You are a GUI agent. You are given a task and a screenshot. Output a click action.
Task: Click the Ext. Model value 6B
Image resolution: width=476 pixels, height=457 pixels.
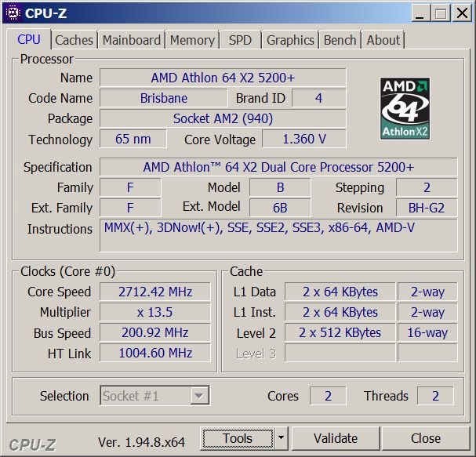click(x=280, y=208)
